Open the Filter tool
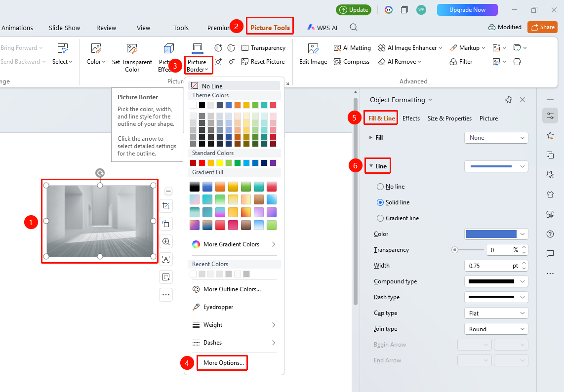The height and width of the screenshot is (392, 564). (x=461, y=62)
